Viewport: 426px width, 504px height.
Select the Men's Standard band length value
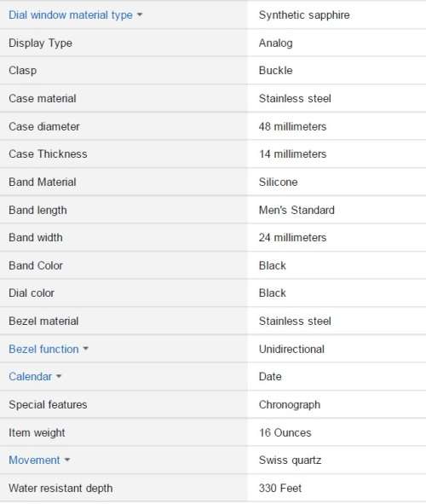(296, 210)
